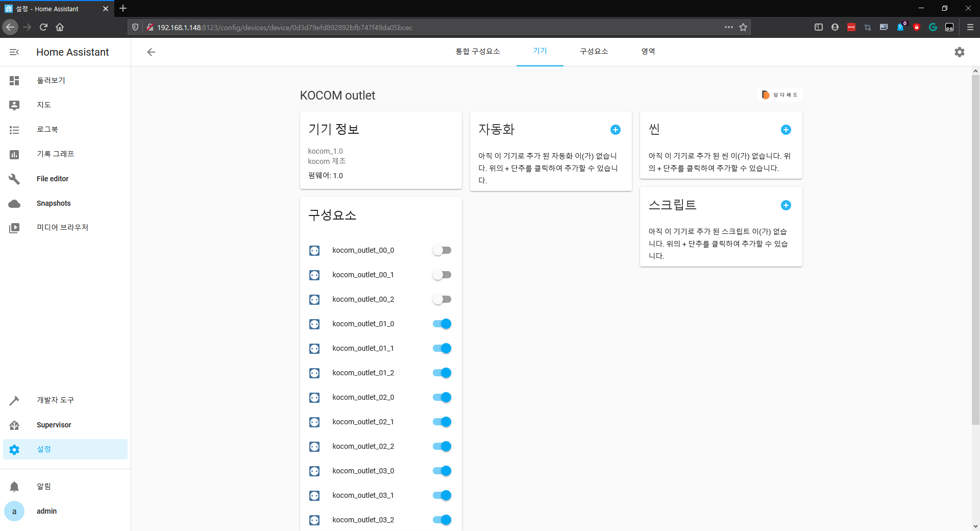Viewport: 980px width, 531px height.
Task: Turn off kocom_outlet_01_2 switch
Action: (x=442, y=373)
